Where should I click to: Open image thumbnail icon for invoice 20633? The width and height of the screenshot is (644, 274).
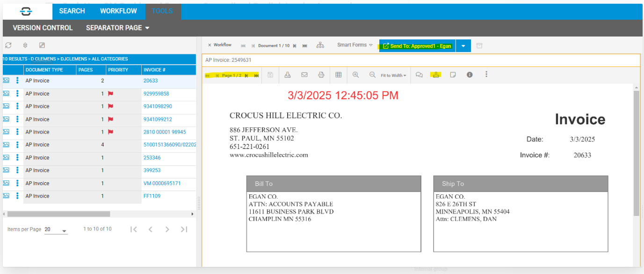(x=6, y=81)
